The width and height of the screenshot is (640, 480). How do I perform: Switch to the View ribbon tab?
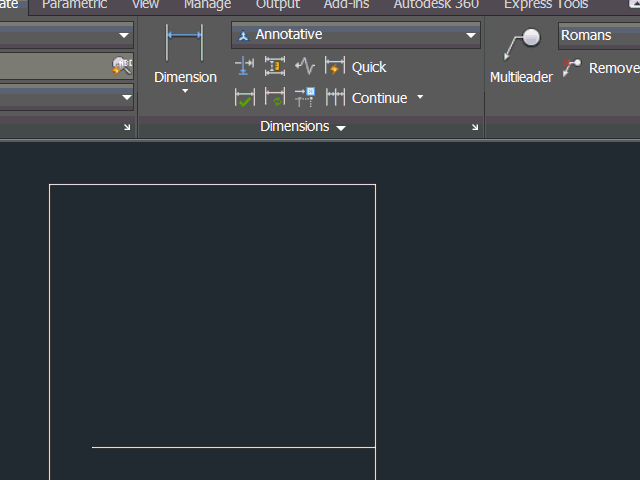click(x=145, y=4)
